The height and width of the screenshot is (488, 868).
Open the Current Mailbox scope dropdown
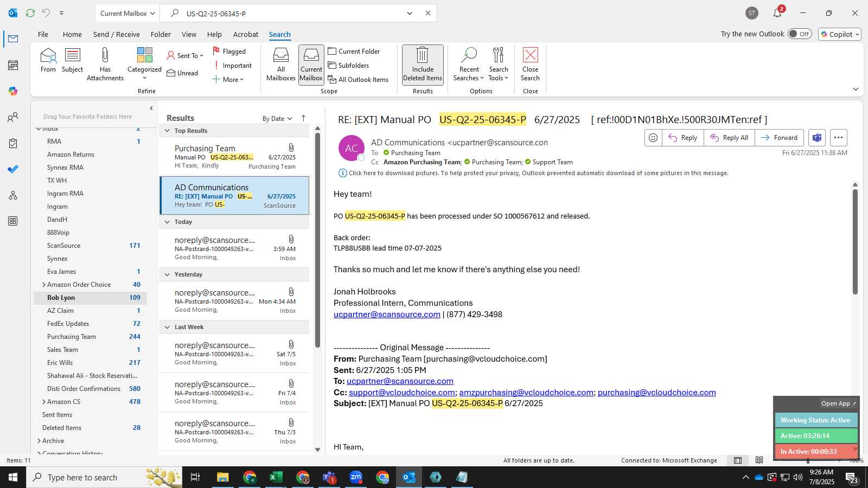click(x=127, y=13)
